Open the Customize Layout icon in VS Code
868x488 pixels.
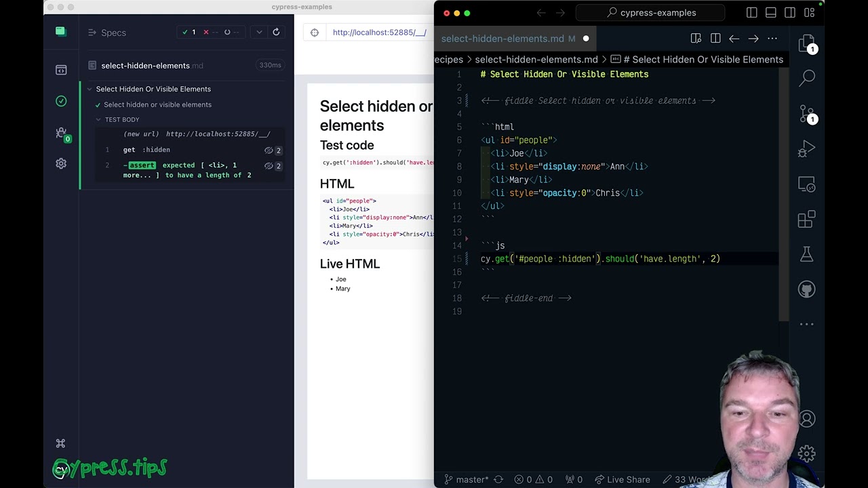(809, 13)
